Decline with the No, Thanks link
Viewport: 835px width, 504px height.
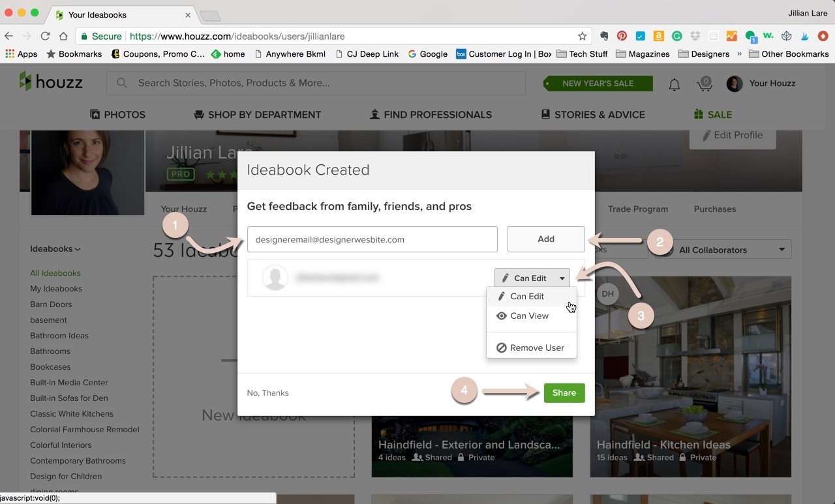click(267, 393)
